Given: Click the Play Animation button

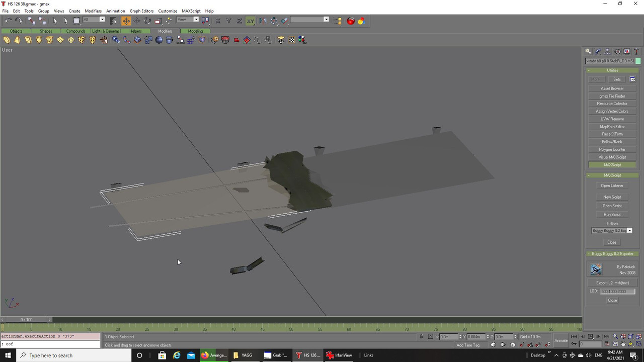Looking at the screenshot, I should [590, 336].
